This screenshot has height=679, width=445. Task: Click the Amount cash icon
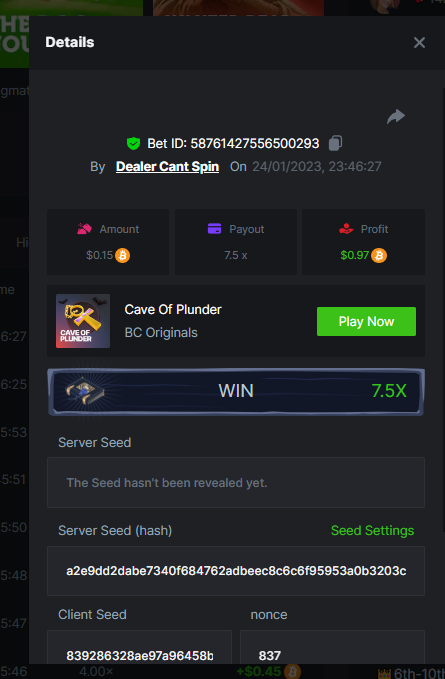click(x=84, y=229)
